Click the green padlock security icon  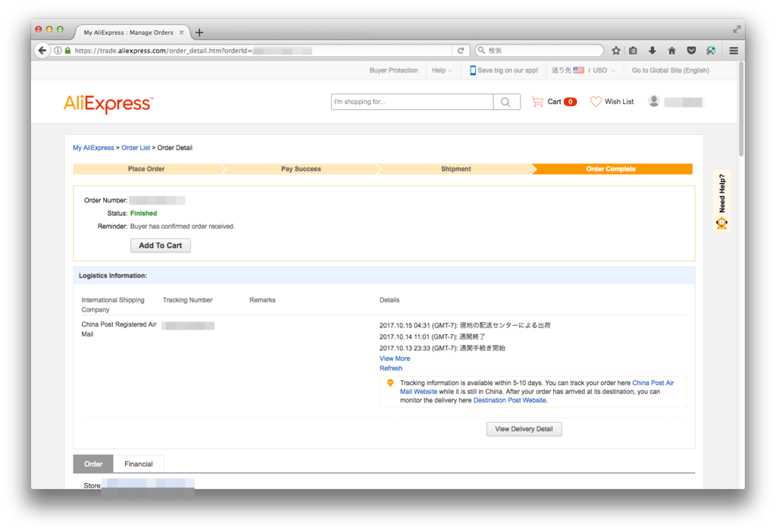[67, 51]
